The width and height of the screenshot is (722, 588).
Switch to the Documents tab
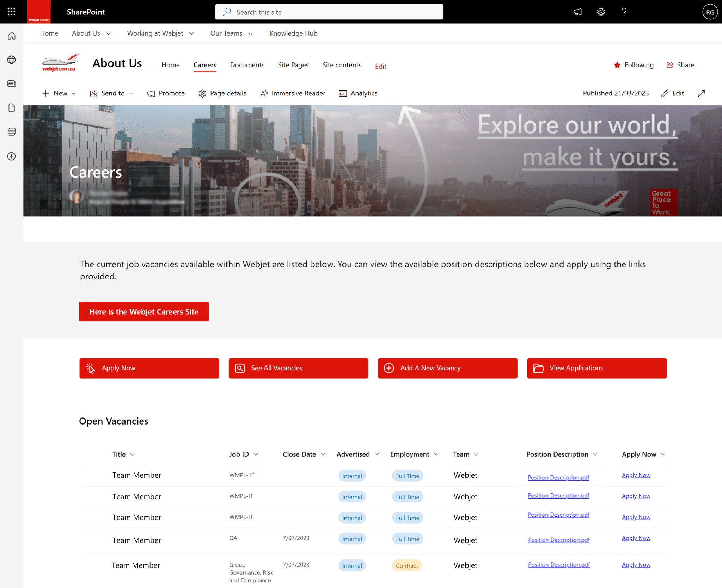[247, 65]
